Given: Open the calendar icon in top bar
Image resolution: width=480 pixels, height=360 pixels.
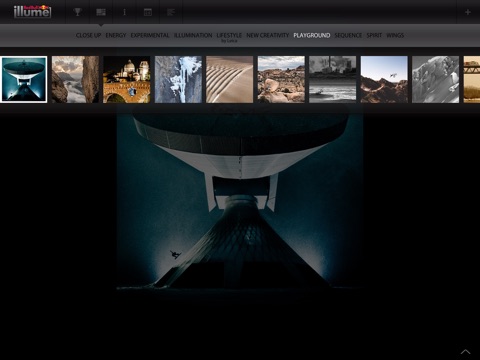Looking at the screenshot, I should pos(148,12).
